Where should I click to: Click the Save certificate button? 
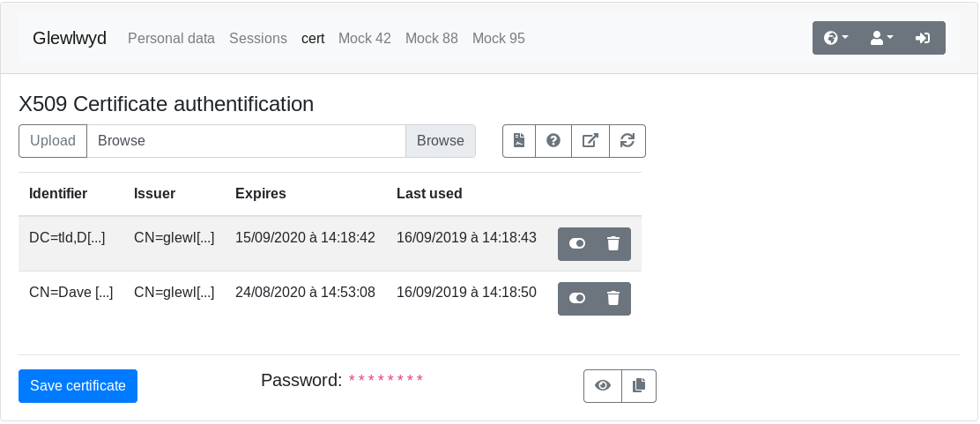78,386
